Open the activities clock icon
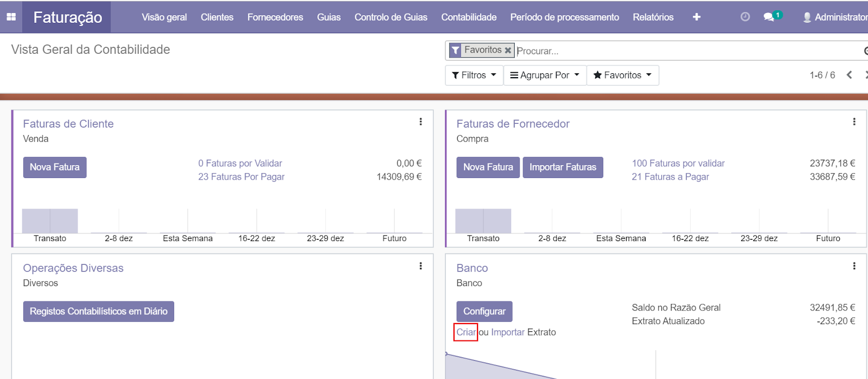Viewport: 868px width, 379px height. [745, 17]
